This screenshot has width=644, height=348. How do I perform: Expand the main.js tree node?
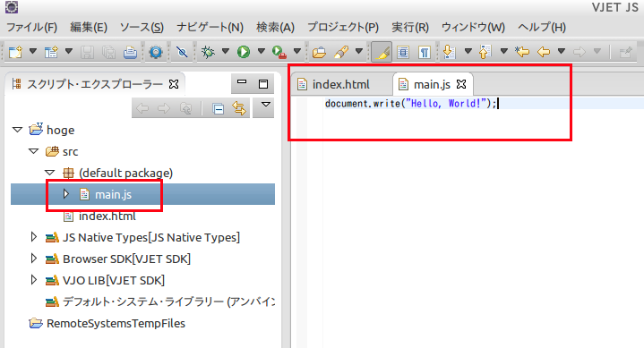point(65,194)
